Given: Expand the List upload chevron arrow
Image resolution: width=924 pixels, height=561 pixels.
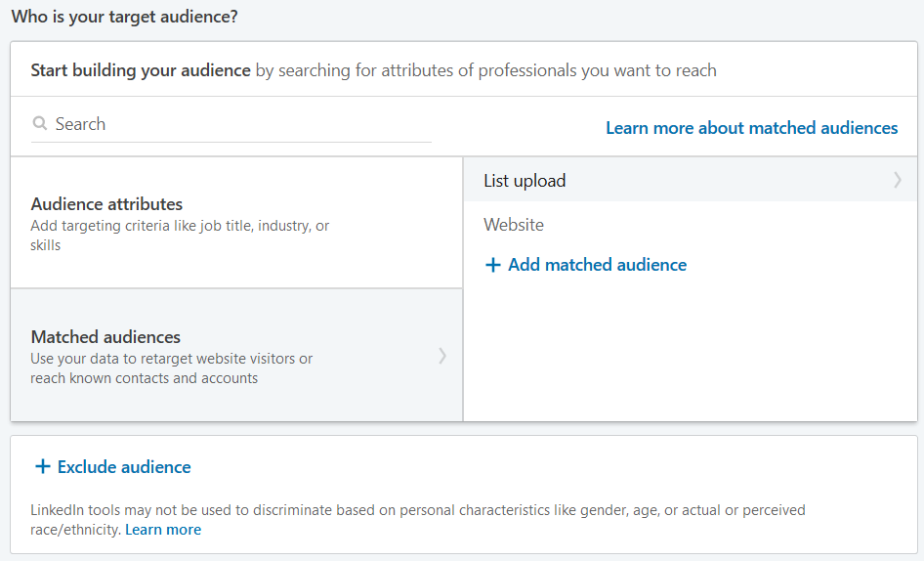Looking at the screenshot, I should [897, 180].
